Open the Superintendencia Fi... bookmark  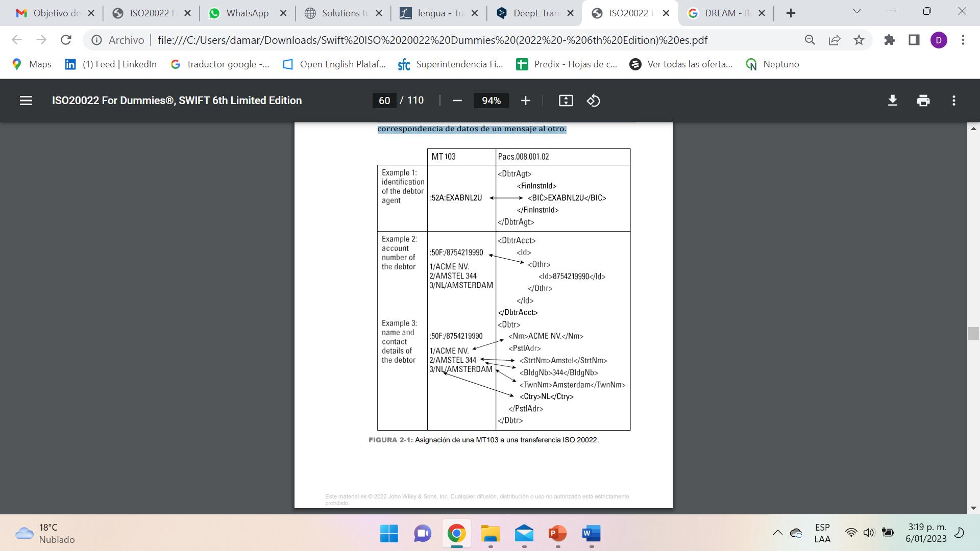click(x=450, y=64)
